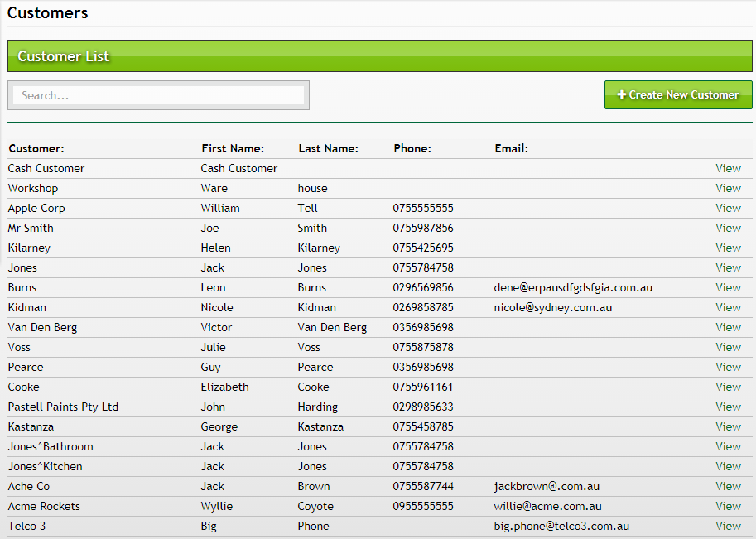The width and height of the screenshot is (756, 539).
Task: Open View for Jones^Kitchen row
Action: coord(728,466)
